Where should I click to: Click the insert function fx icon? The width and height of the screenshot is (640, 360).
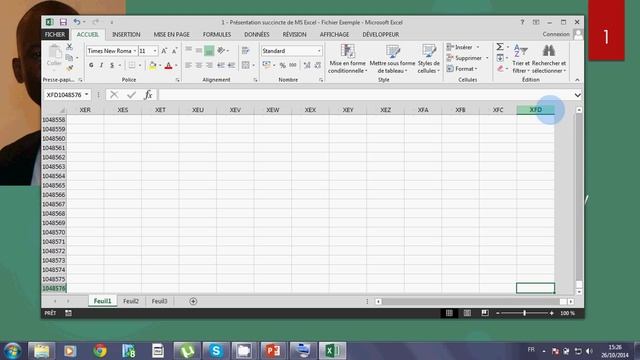point(148,95)
